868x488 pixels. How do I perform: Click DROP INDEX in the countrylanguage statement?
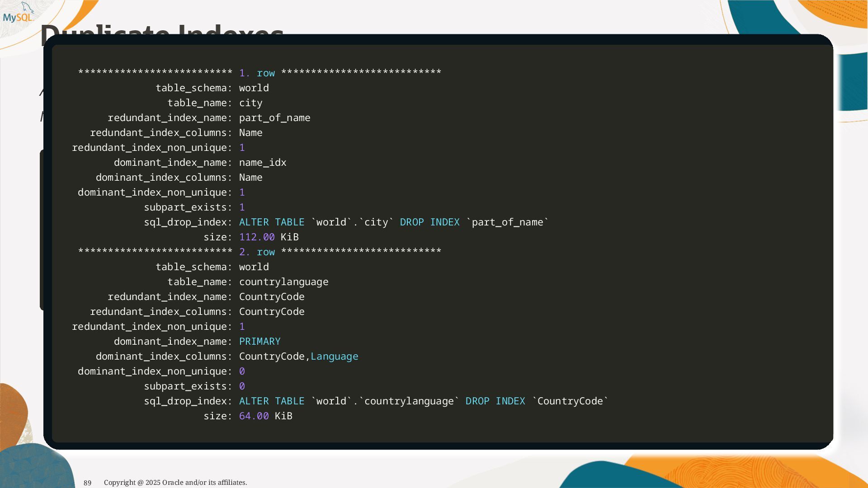[495, 401]
